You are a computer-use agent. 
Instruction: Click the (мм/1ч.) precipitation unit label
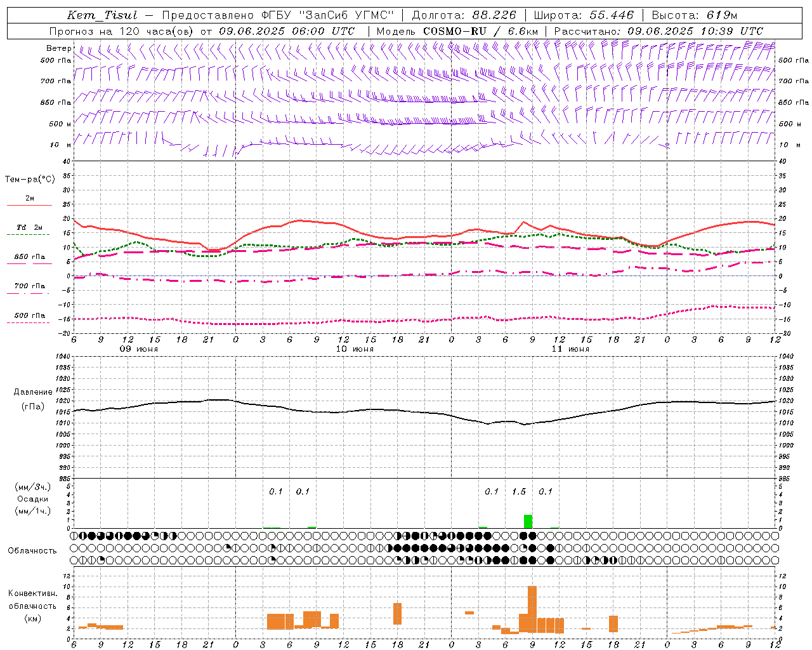click(x=33, y=511)
